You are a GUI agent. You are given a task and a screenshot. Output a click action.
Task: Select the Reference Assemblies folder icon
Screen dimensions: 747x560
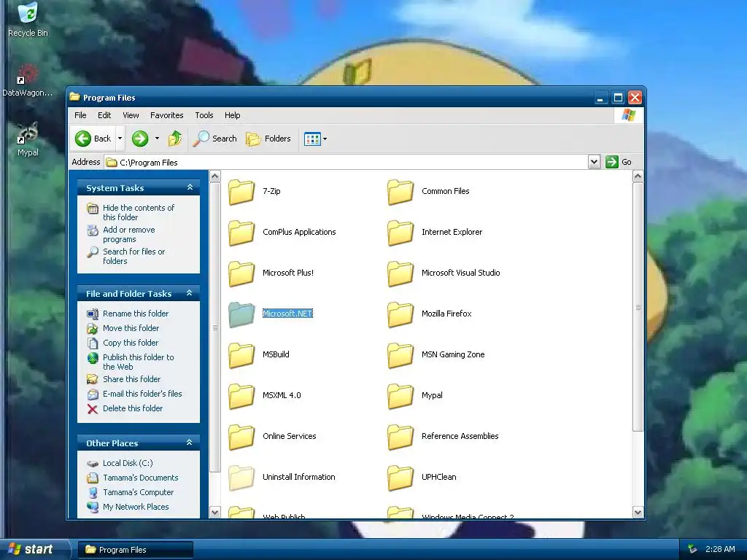(400, 437)
